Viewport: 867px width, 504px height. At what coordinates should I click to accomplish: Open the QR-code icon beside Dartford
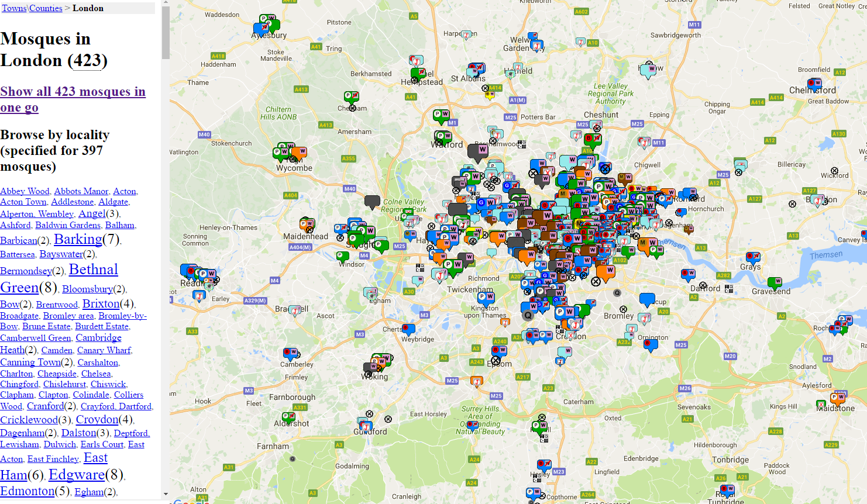click(x=729, y=289)
